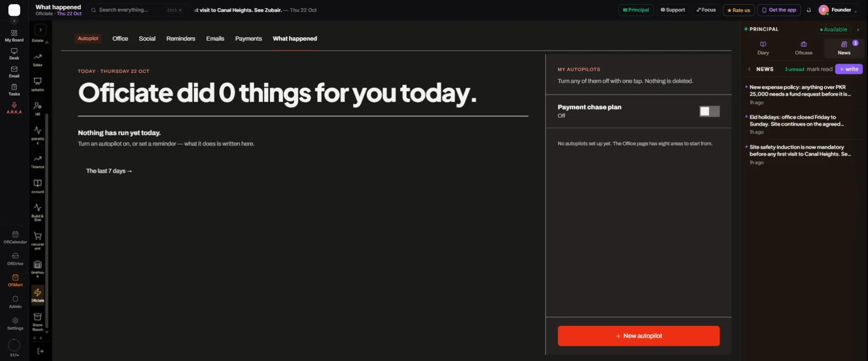Screen dimensions: 868x361
Task: Open the Admin shield icon
Action: tap(15, 302)
